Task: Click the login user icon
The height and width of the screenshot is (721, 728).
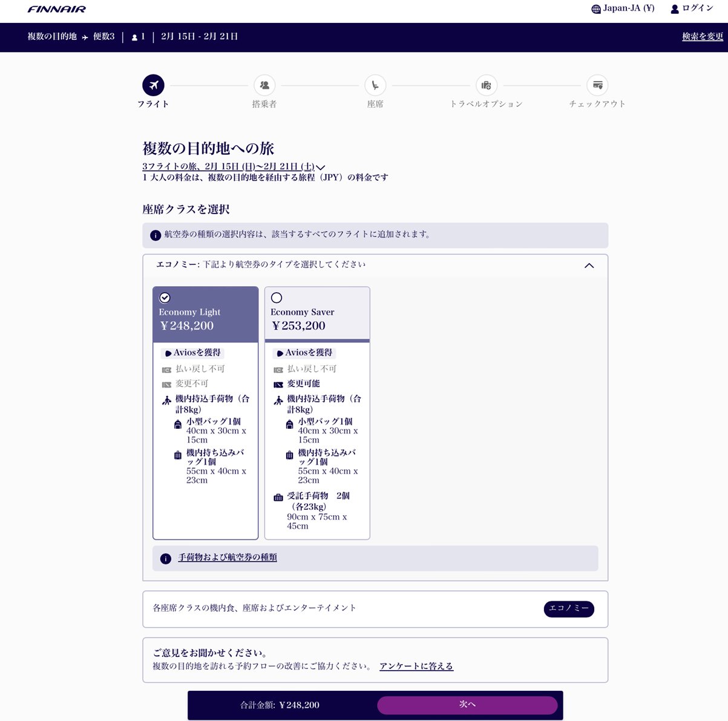Action: tap(675, 9)
